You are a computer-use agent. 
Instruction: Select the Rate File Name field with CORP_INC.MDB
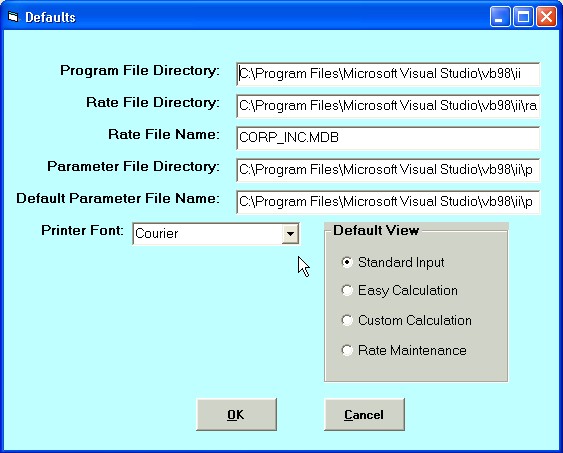coord(388,138)
